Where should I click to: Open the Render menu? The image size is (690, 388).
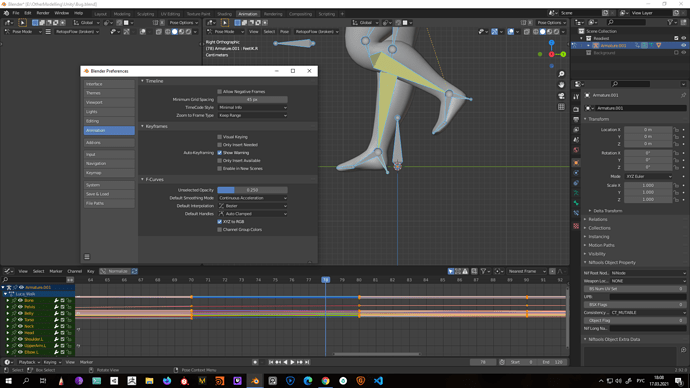[43, 13]
